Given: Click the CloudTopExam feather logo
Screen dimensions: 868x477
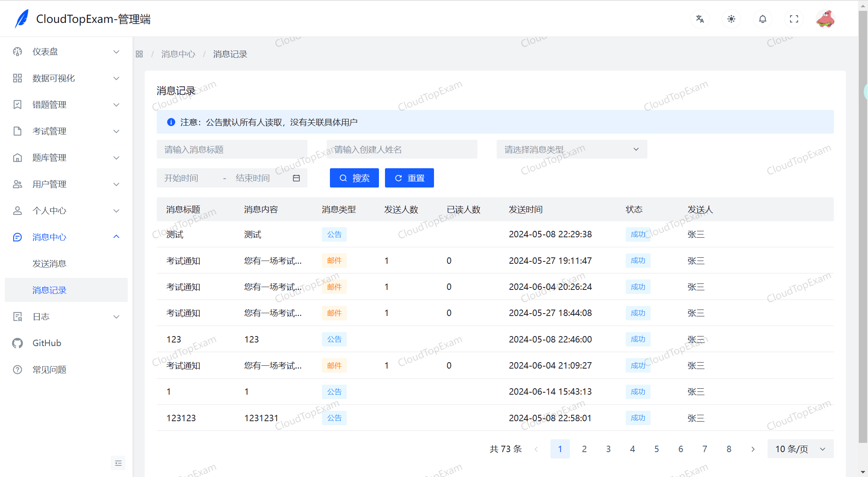Looking at the screenshot, I should [x=21, y=18].
